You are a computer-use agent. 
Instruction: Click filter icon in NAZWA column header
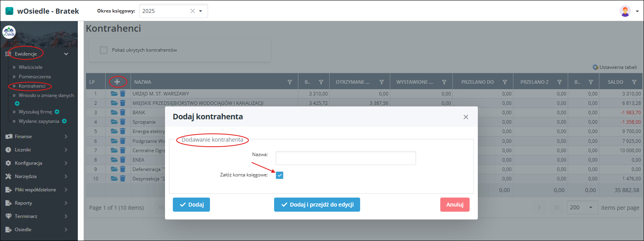(x=290, y=82)
